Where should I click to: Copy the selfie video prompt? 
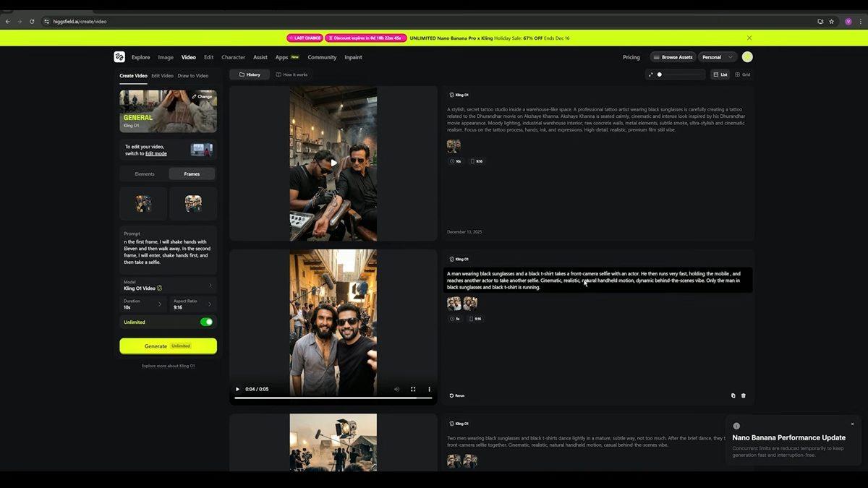click(x=733, y=395)
